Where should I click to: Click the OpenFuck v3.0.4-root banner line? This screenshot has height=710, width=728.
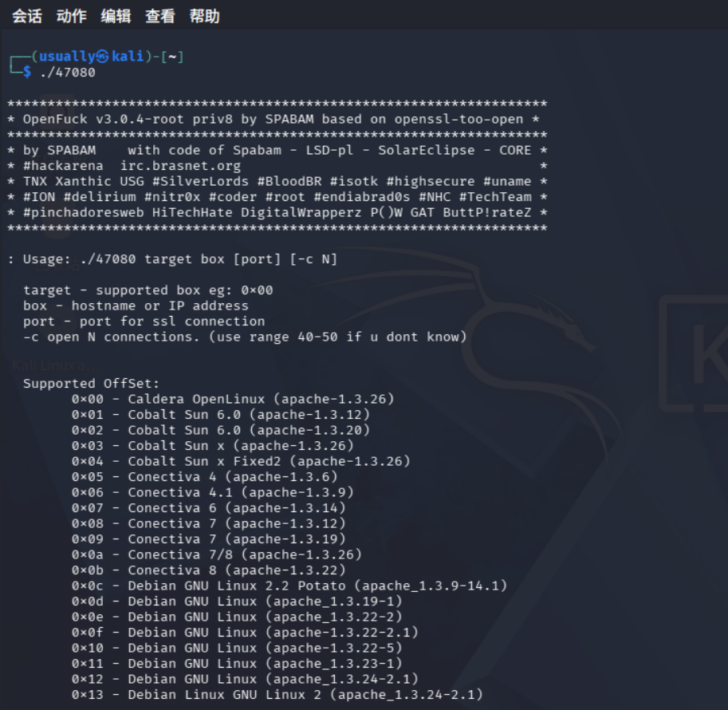[x=273, y=119]
